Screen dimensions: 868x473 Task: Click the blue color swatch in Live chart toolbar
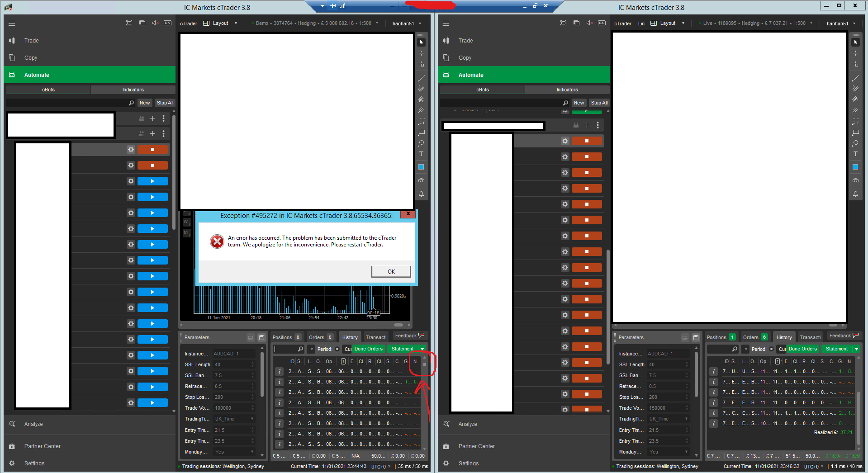pyautogui.click(x=855, y=167)
